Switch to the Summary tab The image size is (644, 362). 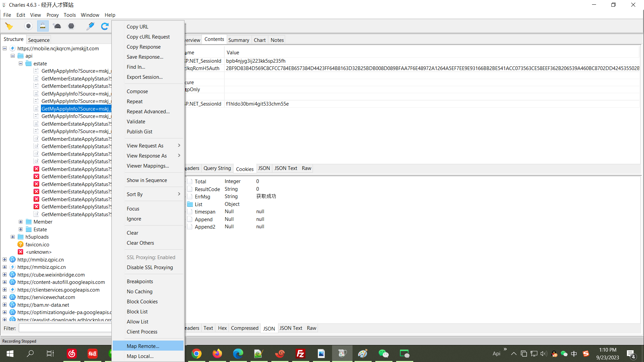[x=238, y=40]
